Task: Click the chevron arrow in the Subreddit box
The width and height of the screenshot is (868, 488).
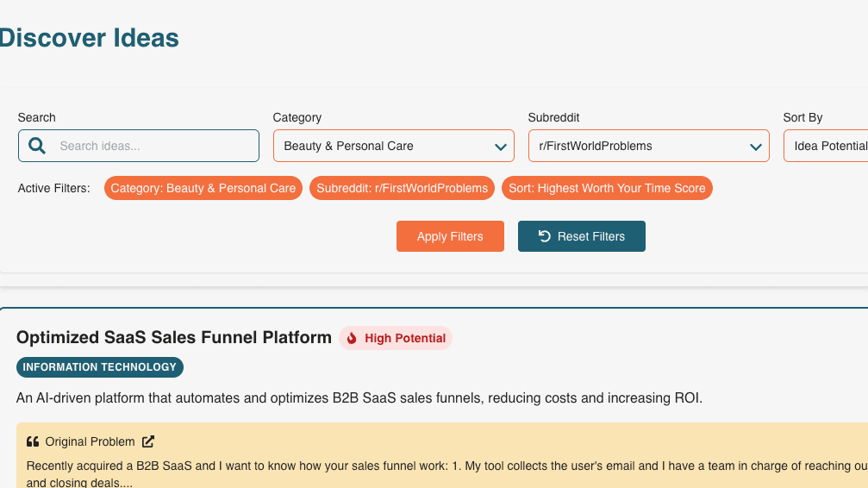Action: (755, 147)
